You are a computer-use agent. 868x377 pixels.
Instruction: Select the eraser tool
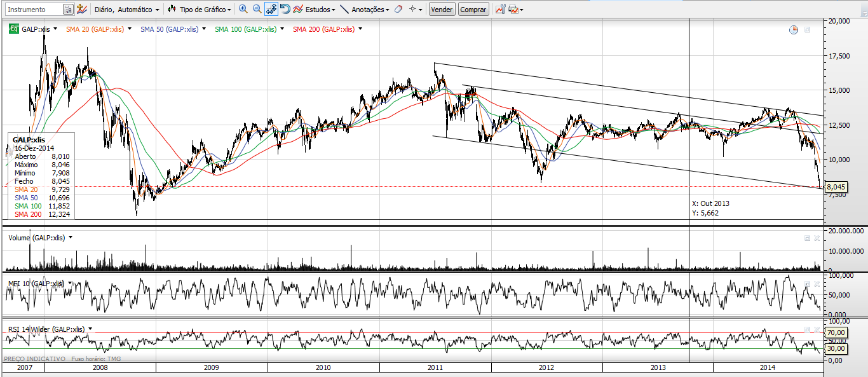pyautogui.click(x=398, y=10)
